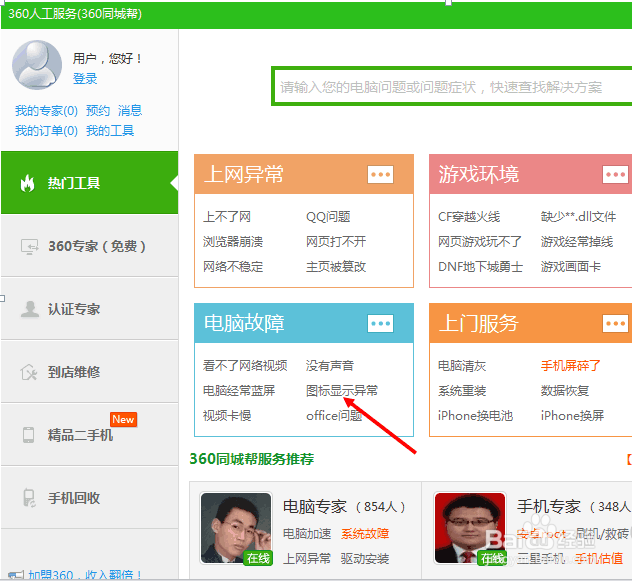Select 看不了网络视频 problem

click(x=245, y=366)
